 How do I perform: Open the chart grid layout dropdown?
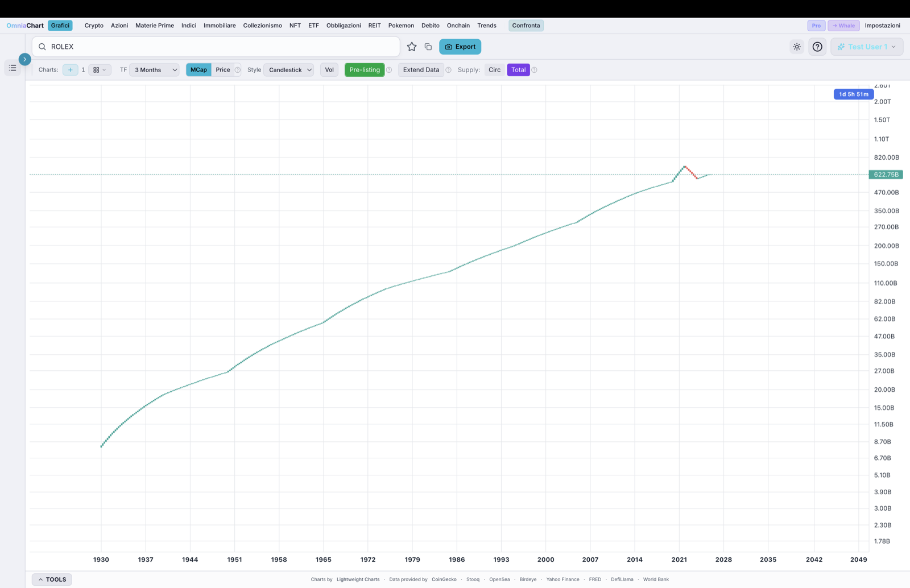pyautogui.click(x=100, y=70)
